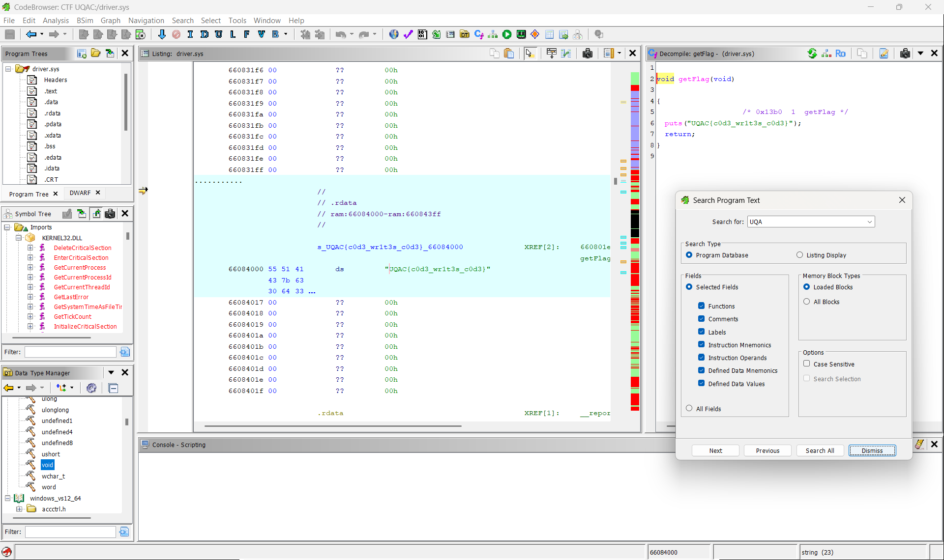944x560 pixels.
Task: Open the BSim menu
Action: pyautogui.click(x=85, y=20)
